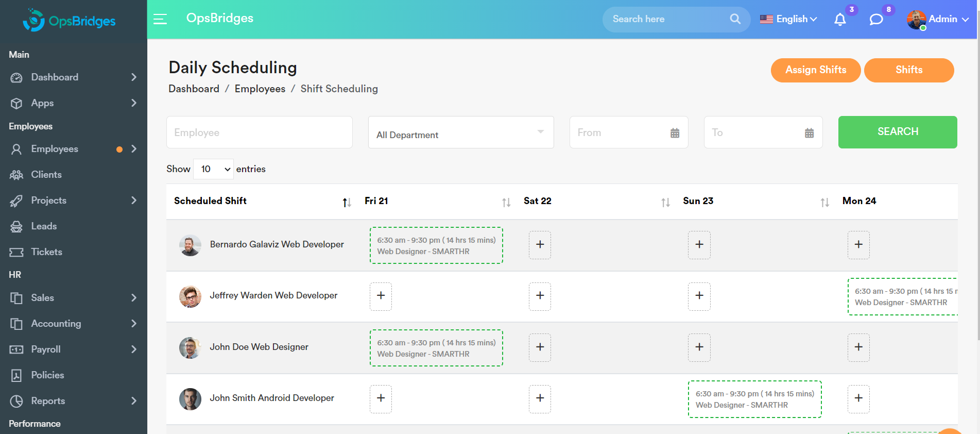980x434 pixels.
Task: Expand the Apps sidebar menu
Action: click(74, 103)
